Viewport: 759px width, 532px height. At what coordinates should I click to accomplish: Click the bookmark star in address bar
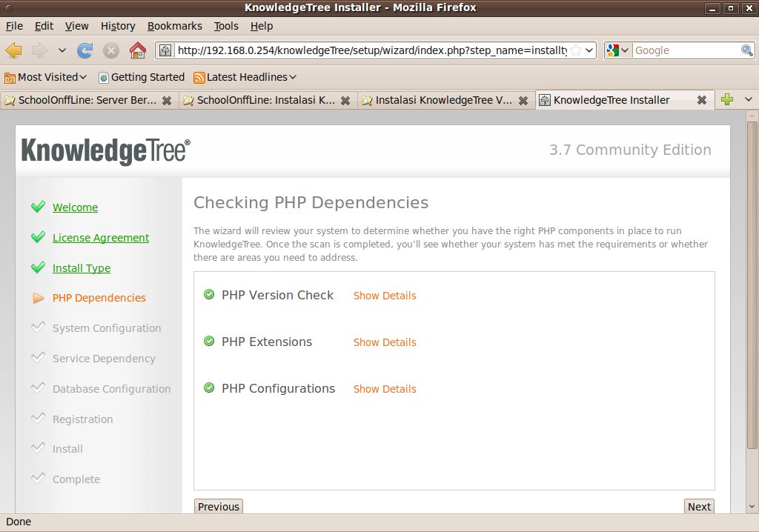pos(576,50)
